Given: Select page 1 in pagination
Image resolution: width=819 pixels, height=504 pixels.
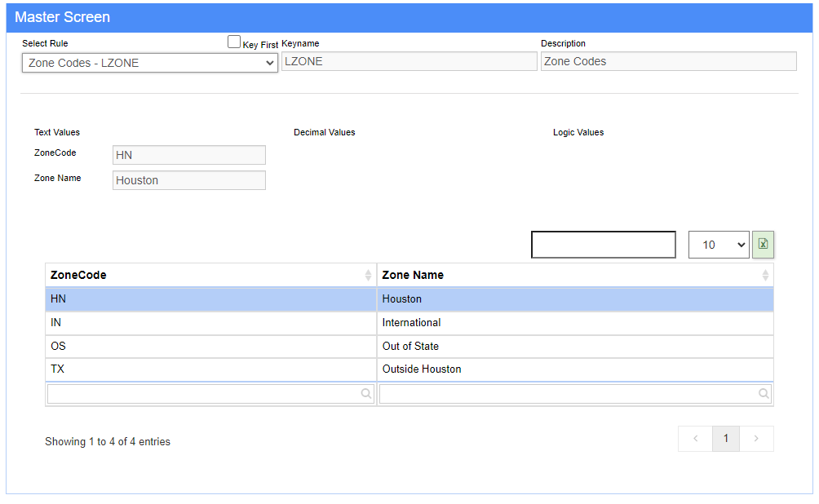Looking at the screenshot, I should pos(725,439).
